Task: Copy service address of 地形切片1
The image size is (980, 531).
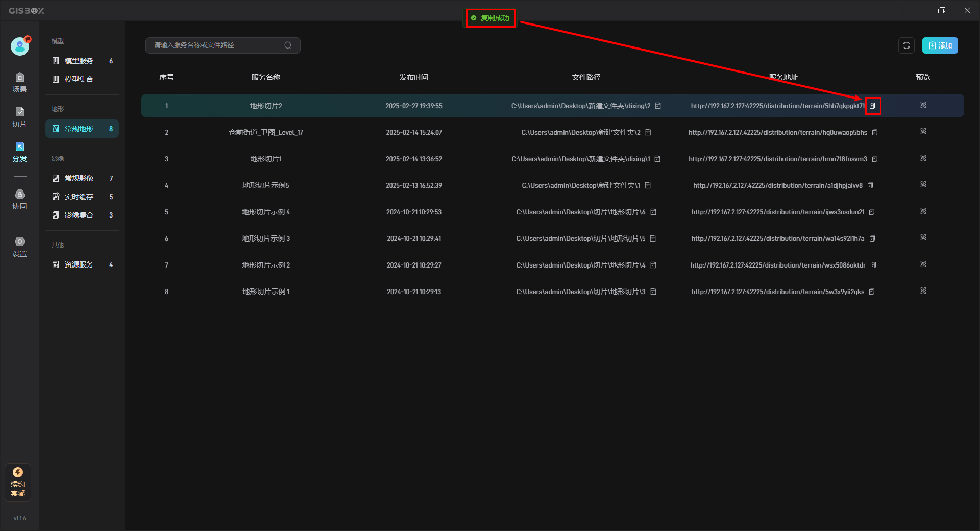Action: pos(875,159)
